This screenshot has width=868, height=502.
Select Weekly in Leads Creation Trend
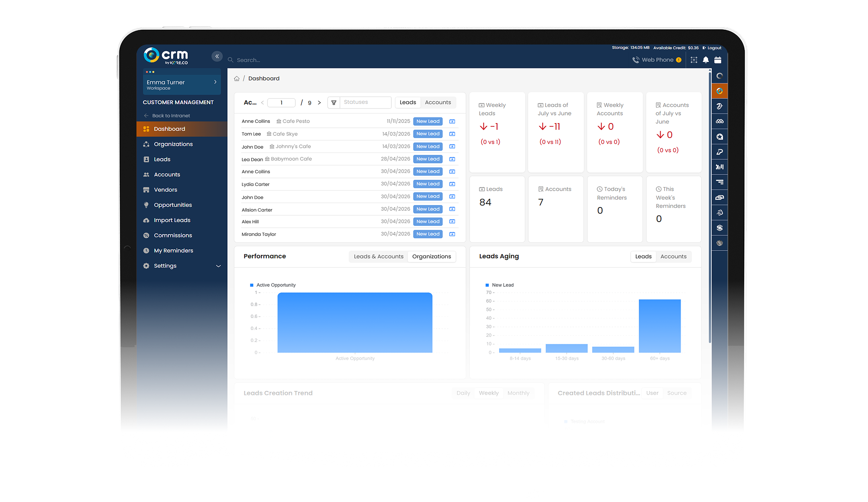click(x=489, y=393)
